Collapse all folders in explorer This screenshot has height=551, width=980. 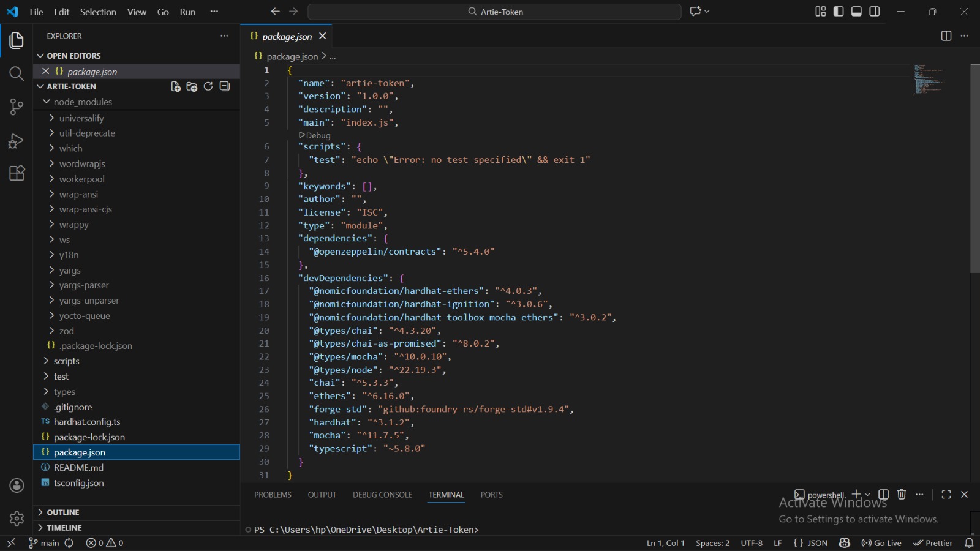coord(225,86)
